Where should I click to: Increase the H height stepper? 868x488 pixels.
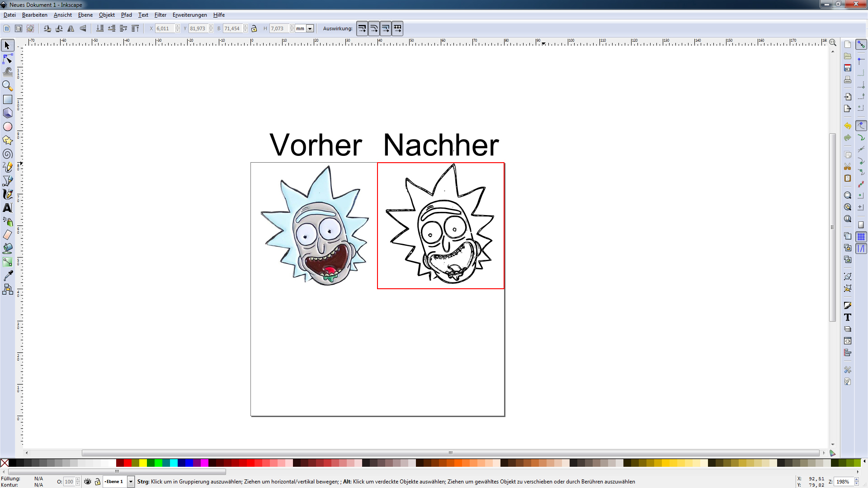[292, 26]
